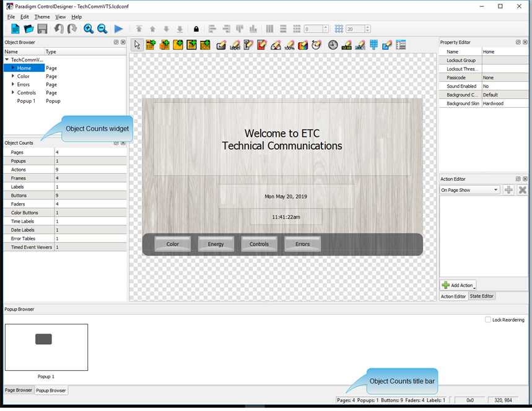Click the grid size 20 stepper arrows
Image resolution: width=532 pixels, height=411 pixels.
367,29
